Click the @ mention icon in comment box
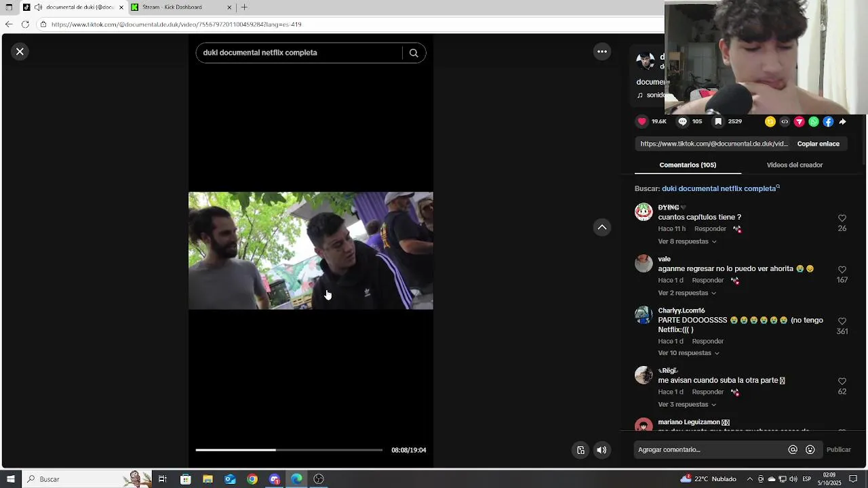This screenshot has width=868, height=488. pos(793,449)
